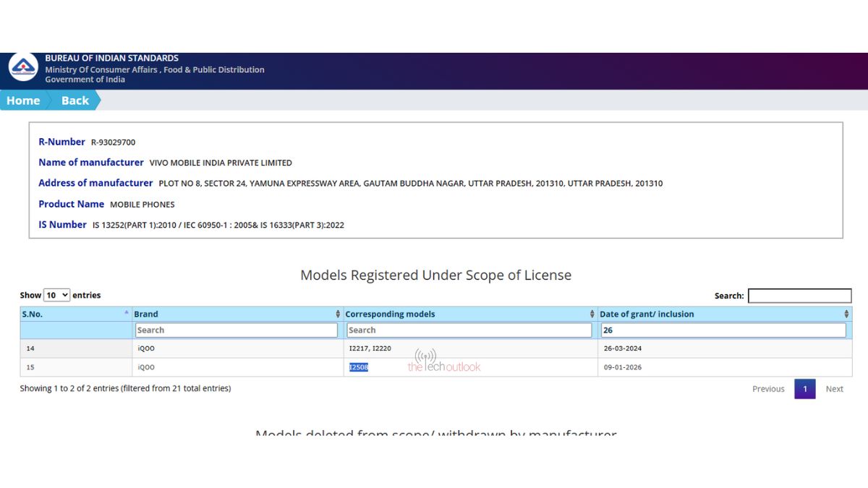
Task: Go to Next page of results
Action: click(x=834, y=389)
